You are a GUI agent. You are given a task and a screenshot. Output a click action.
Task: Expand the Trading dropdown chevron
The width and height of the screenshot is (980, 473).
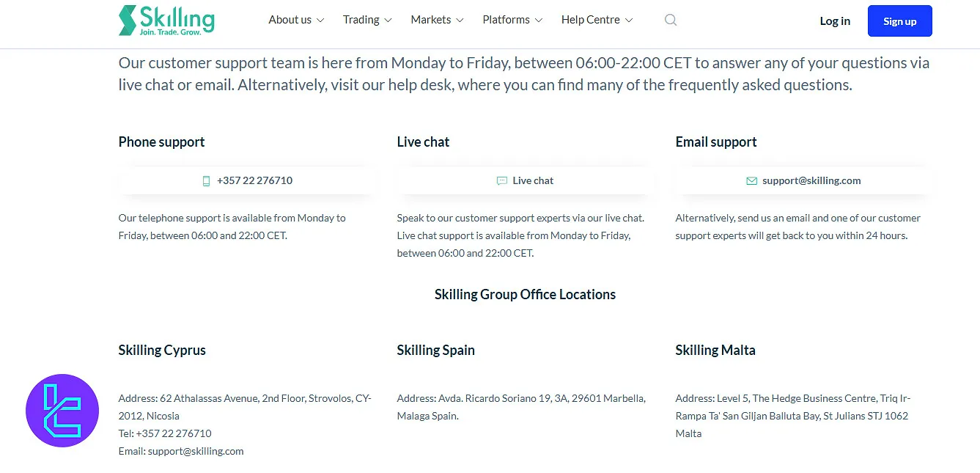pyautogui.click(x=388, y=21)
